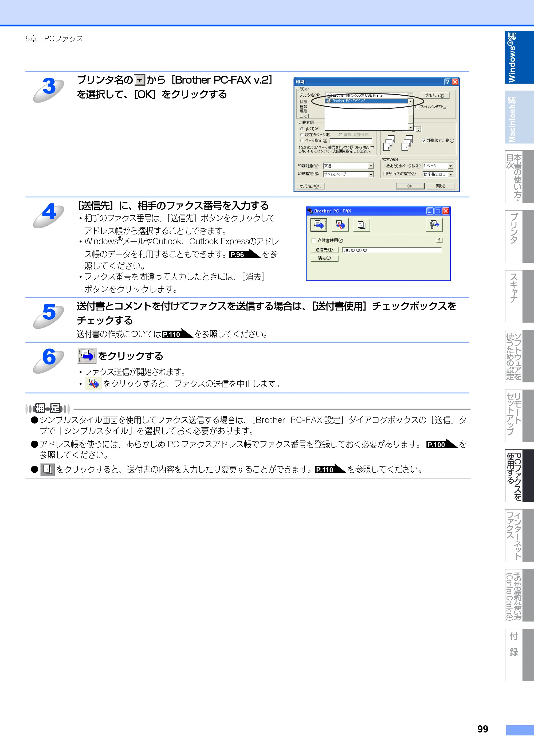Viewport: 534px width, 756px height.
Task: Click OK in the 印刷 dialog
Action: (410, 186)
